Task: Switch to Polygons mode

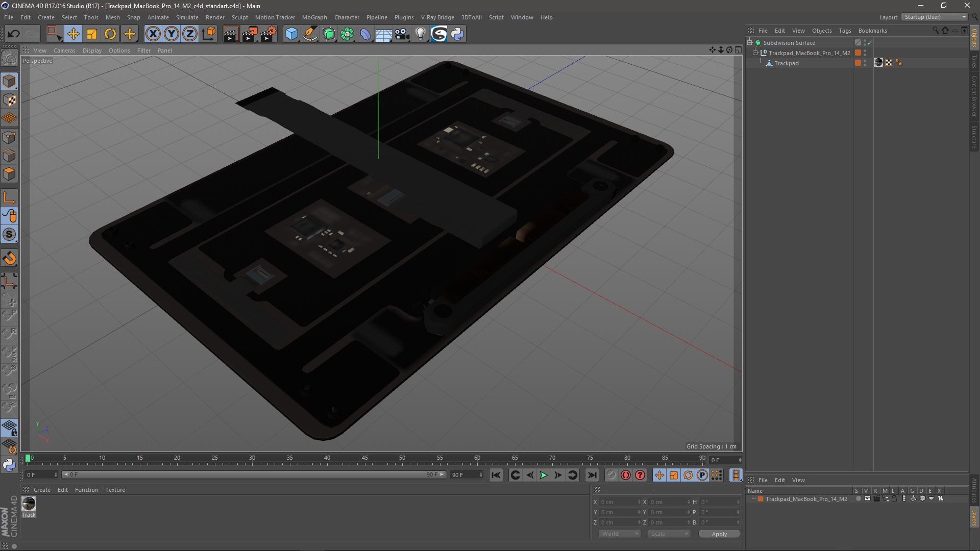Action: (x=9, y=174)
